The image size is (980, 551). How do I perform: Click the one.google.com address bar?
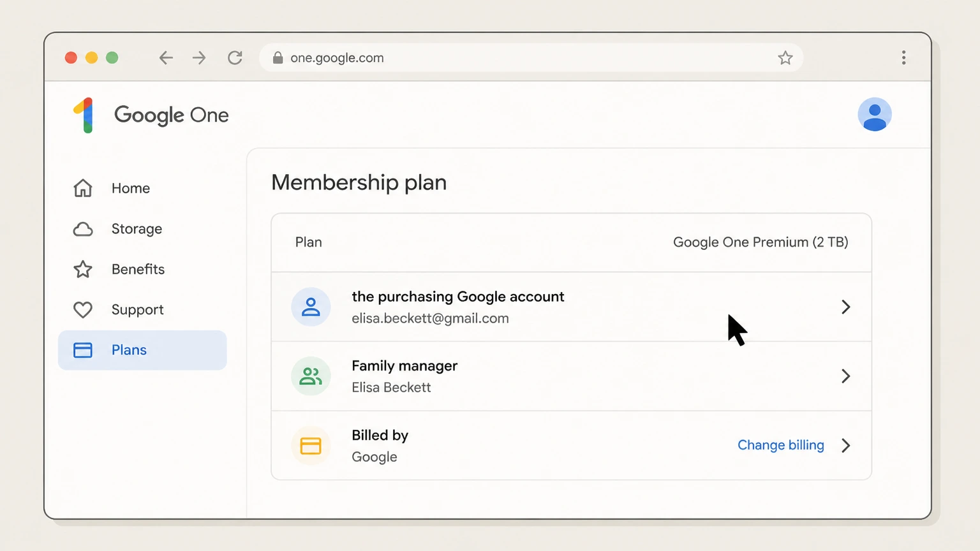point(531,58)
